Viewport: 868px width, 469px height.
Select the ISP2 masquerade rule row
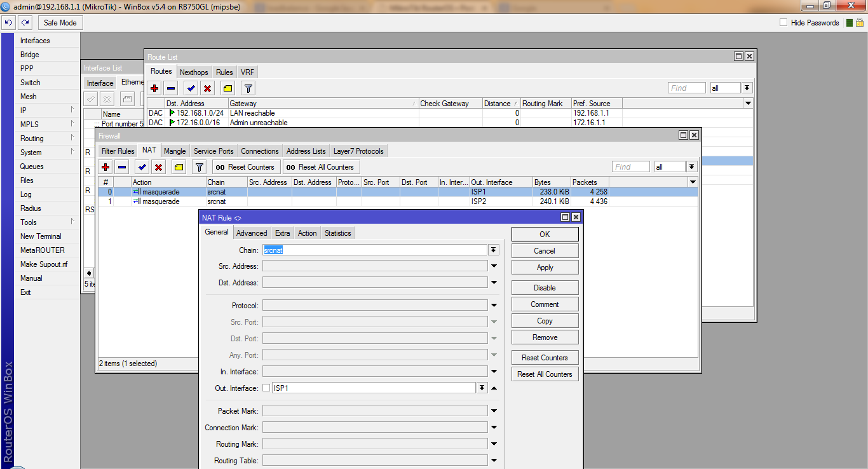(398, 201)
